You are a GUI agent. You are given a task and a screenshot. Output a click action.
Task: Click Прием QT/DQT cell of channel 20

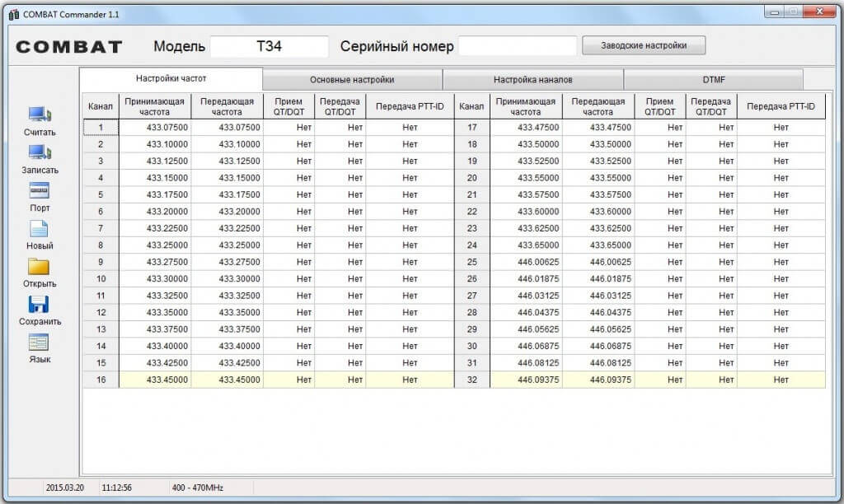tap(660, 178)
